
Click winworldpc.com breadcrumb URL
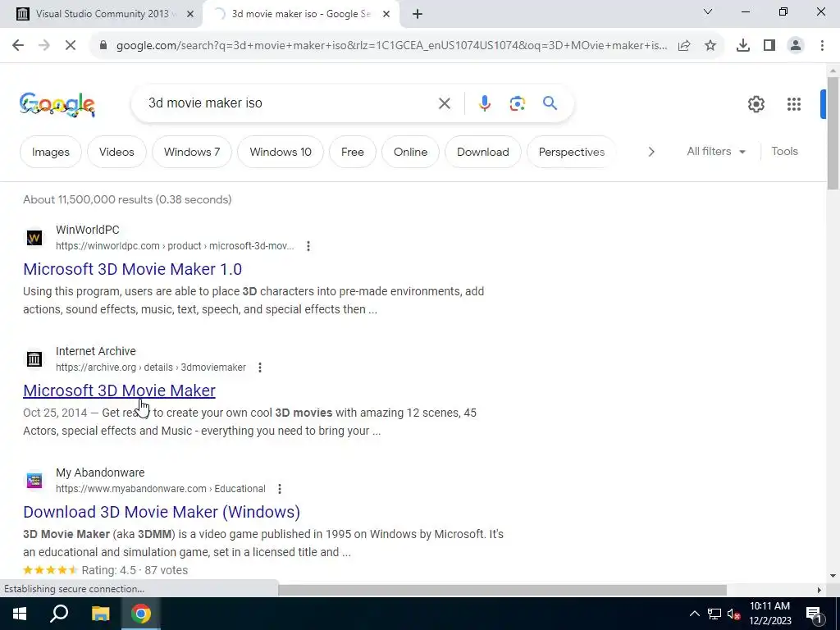(x=175, y=246)
